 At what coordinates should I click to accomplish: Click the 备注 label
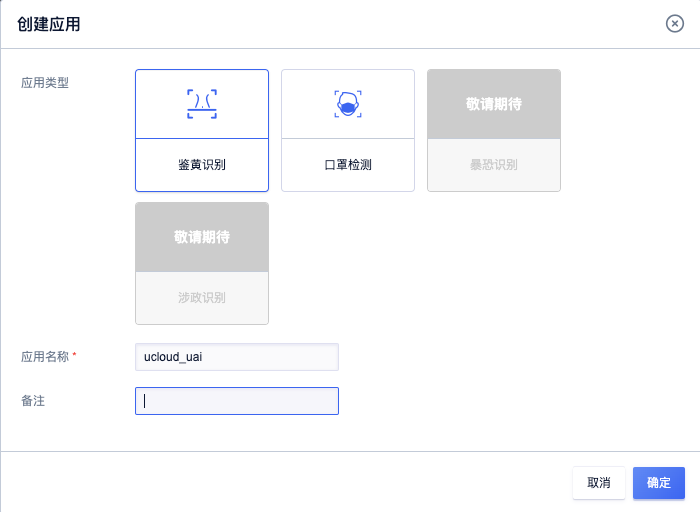[x=33, y=401]
